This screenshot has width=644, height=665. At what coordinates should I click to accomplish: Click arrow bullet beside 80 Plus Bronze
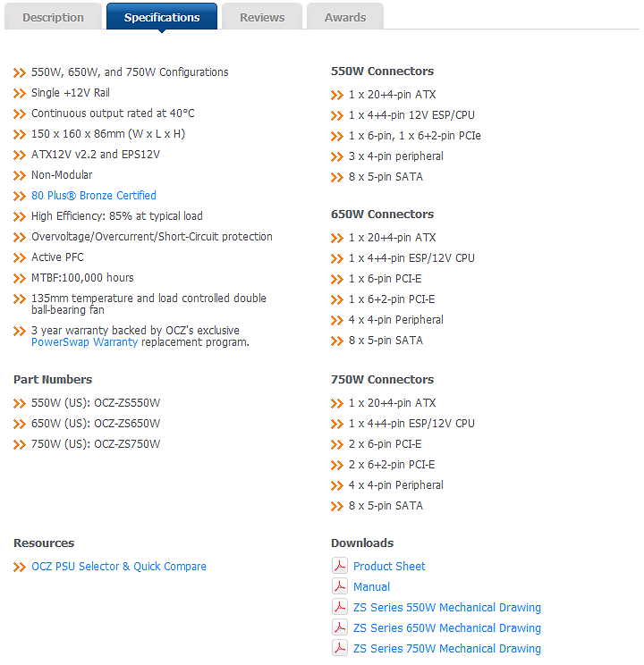pyautogui.click(x=20, y=197)
